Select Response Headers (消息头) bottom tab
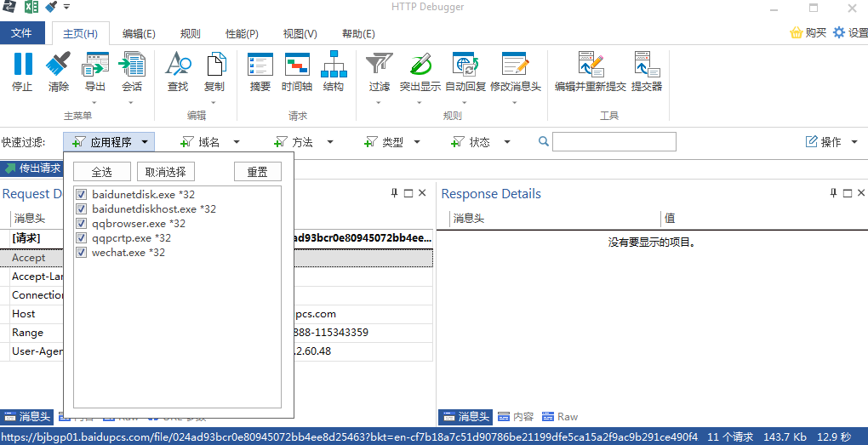The image size is (868, 445). pyautogui.click(x=465, y=417)
